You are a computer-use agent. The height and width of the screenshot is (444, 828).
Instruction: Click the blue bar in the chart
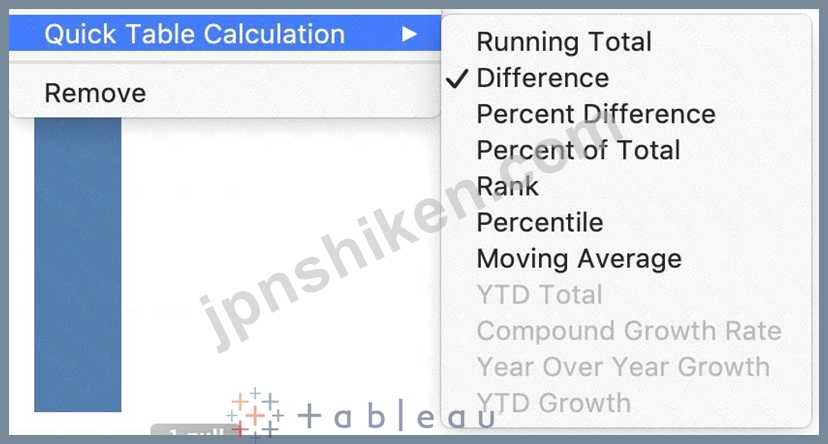tap(78, 264)
